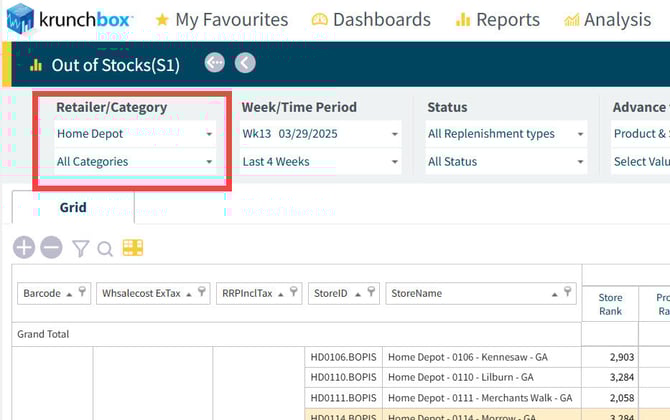The image size is (670, 420).
Task: Click the Barcode filter pin icon
Action: pos(82,292)
